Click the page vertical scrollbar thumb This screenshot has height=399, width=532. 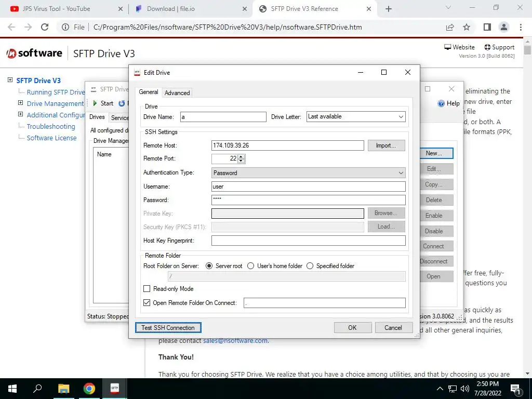point(527,49)
